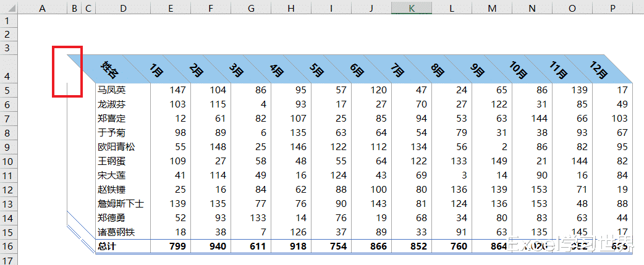
Task: Click 于予菊's 4月 value 135
Action: pos(291,132)
